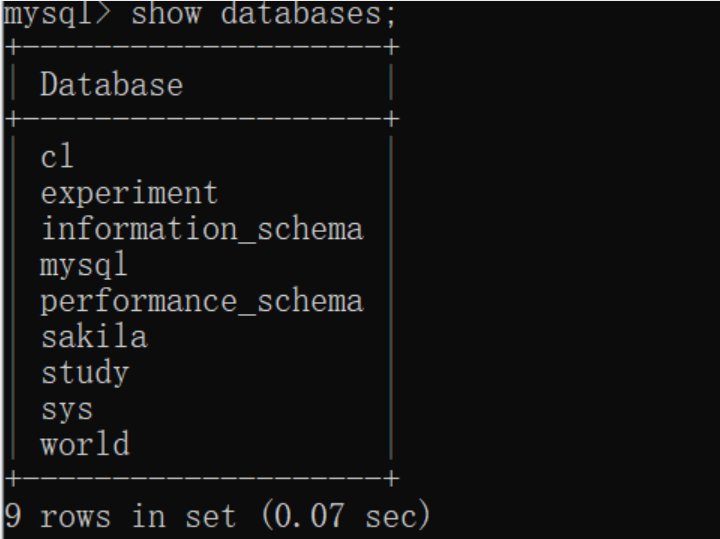Click the sys database entry
The width and height of the screenshot is (720, 539).
(66, 409)
